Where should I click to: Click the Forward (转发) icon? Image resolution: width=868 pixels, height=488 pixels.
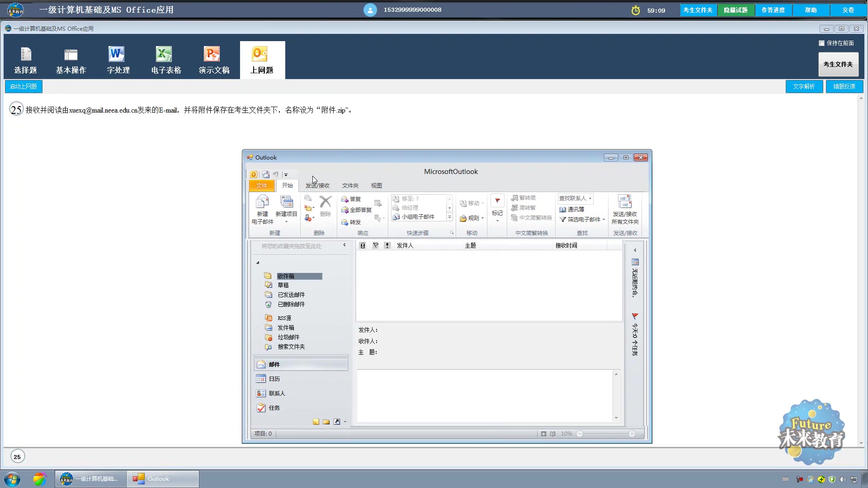coord(344,222)
